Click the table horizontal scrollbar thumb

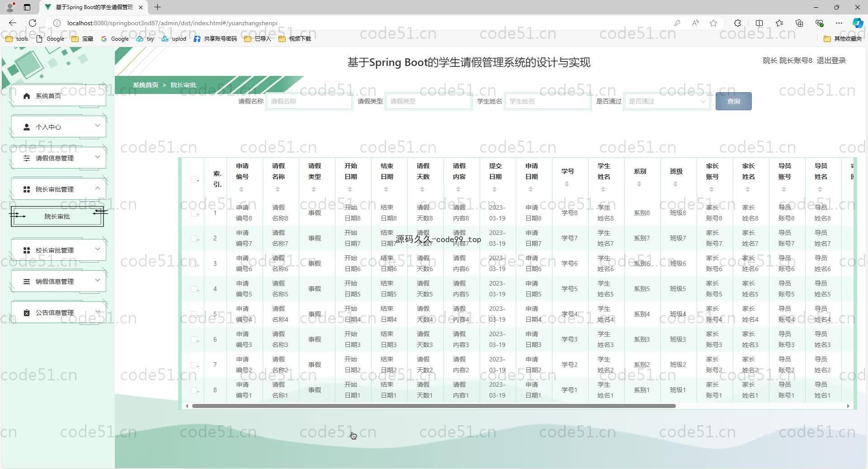[434, 406]
